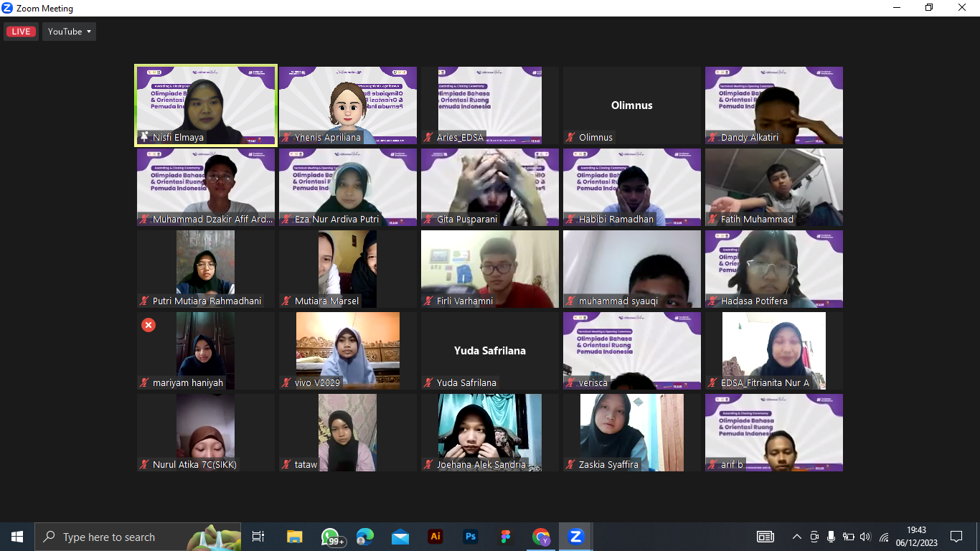Image resolution: width=980 pixels, height=551 pixels.
Task: Expand the YouTube livestream dropdown
Action: point(70,32)
